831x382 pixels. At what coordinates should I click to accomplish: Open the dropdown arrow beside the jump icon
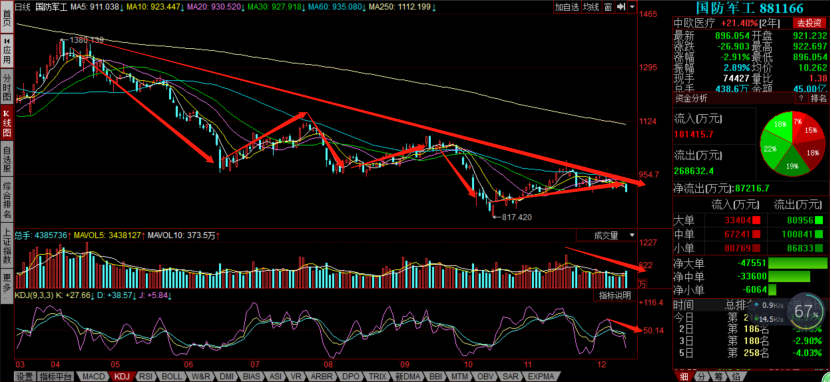[632, 7]
